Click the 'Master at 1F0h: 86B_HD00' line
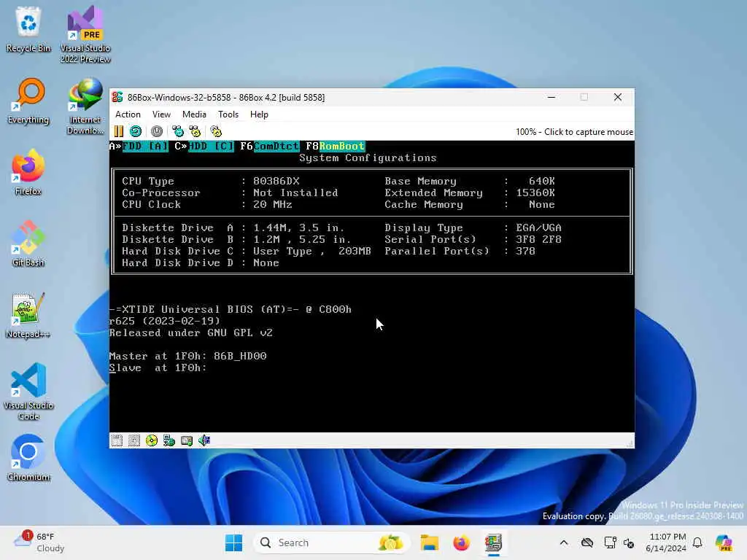 click(187, 356)
